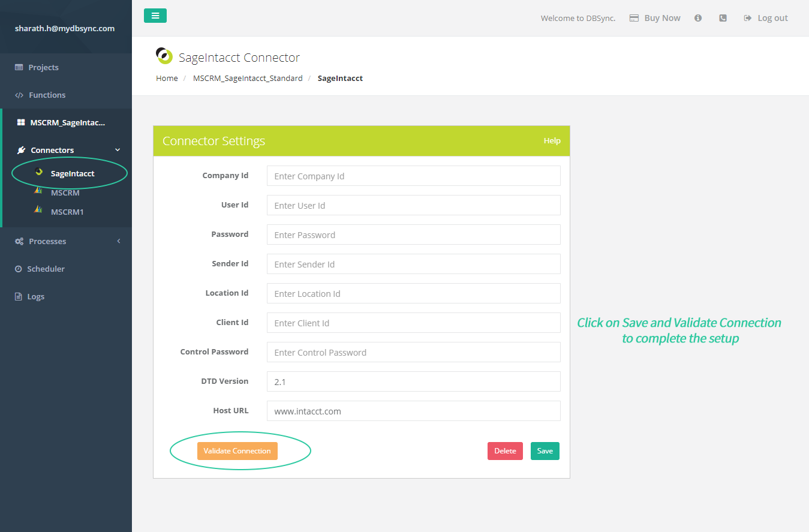This screenshot has height=532, width=809.
Task: Select the MSCRM1 connector in sidebar
Action: coord(67,212)
